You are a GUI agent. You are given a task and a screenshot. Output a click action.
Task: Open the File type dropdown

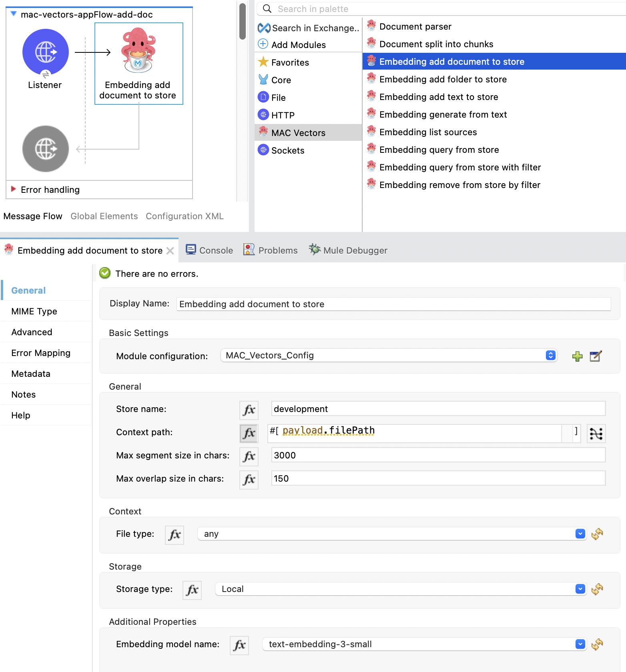392,534
